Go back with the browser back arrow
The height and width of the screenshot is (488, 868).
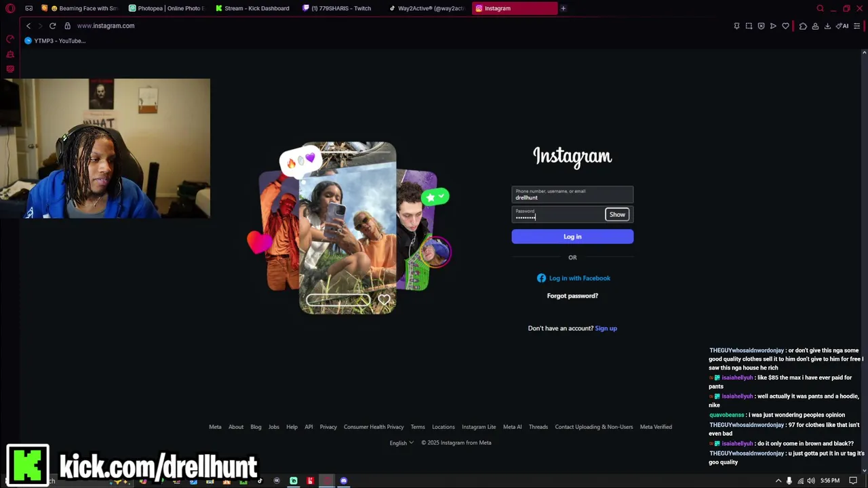point(28,26)
